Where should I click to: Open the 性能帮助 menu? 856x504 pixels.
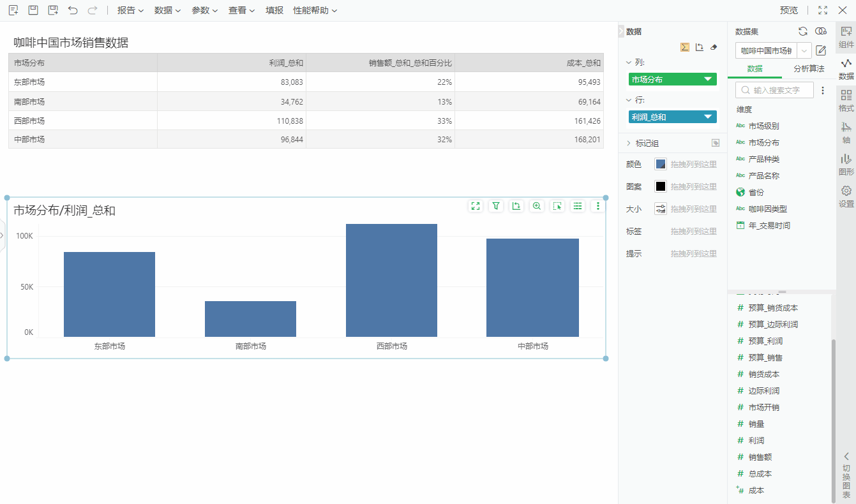click(315, 10)
